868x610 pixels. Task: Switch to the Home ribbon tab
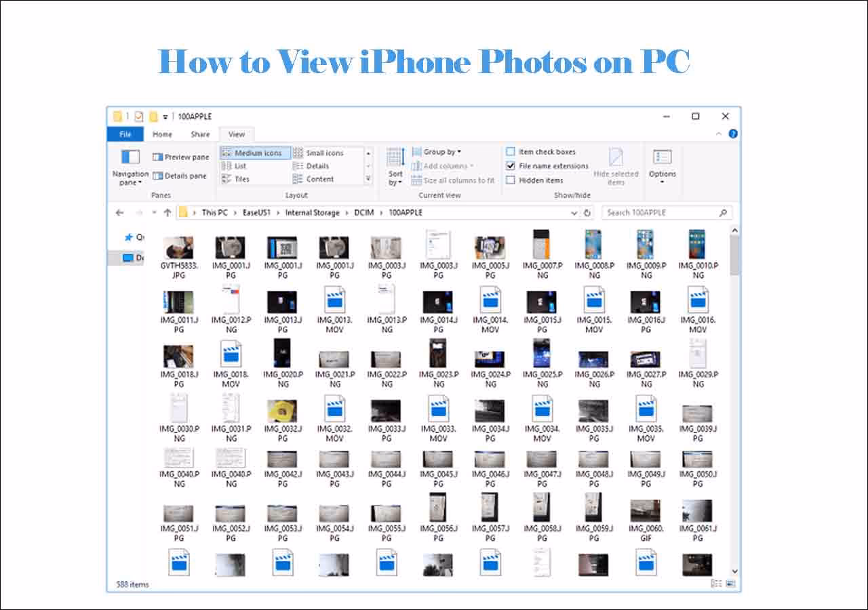coord(162,134)
